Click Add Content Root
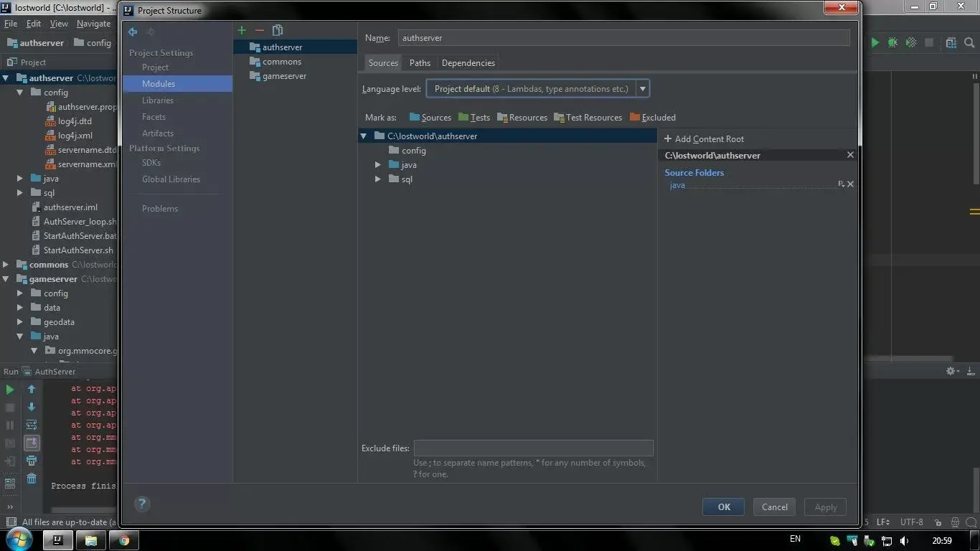980x551 pixels. click(x=704, y=139)
